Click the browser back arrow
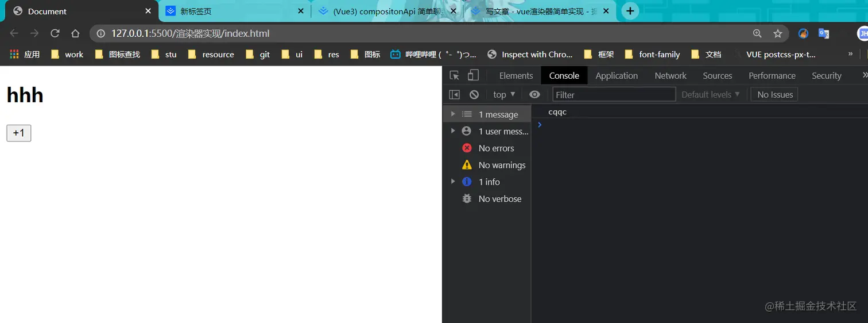This screenshot has width=868, height=323. tap(14, 33)
